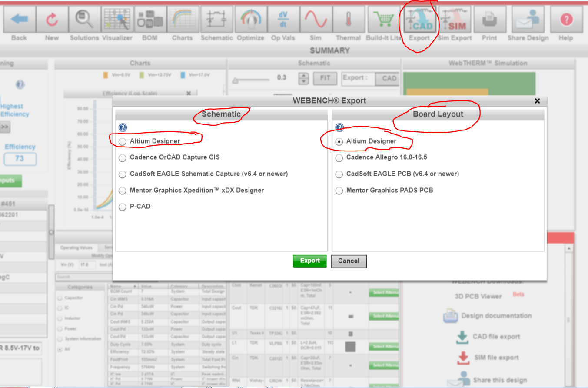The width and height of the screenshot is (588, 388).
Task: Click the Search field above Categories
Action: (x=83, y=277)
